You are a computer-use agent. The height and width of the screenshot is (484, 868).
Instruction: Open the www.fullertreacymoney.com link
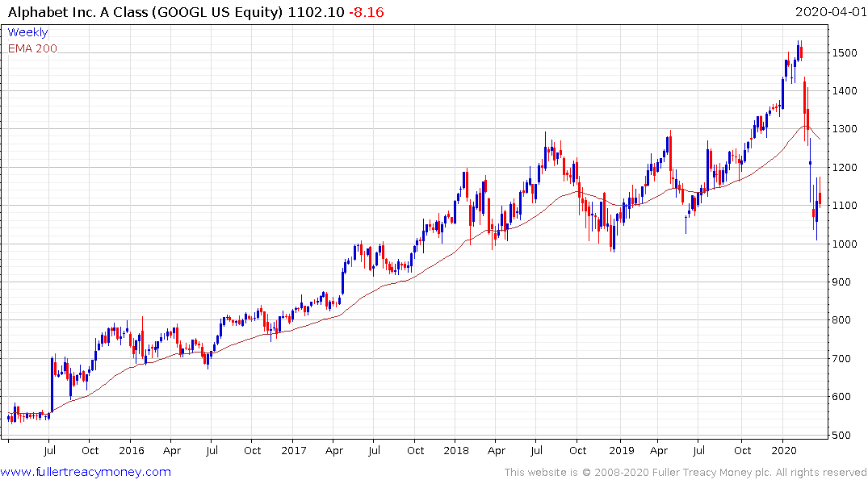point(86,472)
